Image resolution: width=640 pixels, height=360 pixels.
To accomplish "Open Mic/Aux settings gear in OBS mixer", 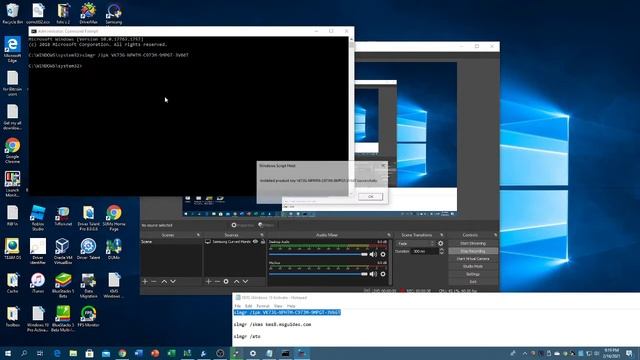I will pos(383,274).
